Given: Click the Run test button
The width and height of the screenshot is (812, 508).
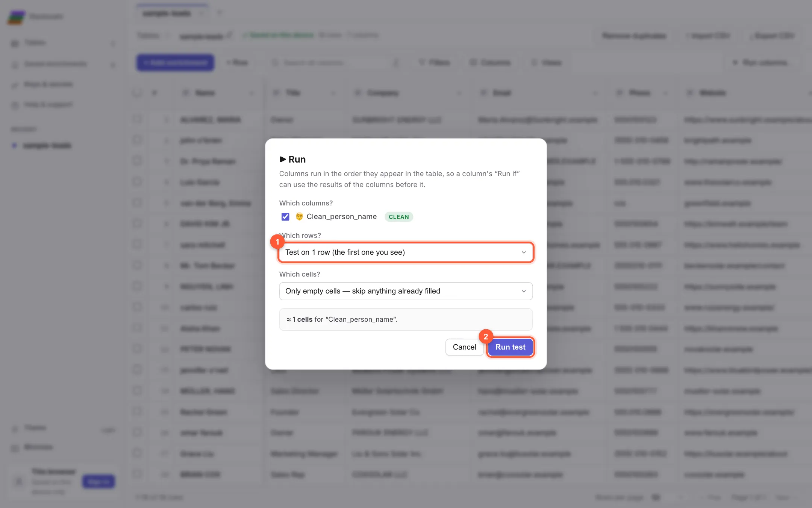Looking at the screenshot, I should 510,347.
